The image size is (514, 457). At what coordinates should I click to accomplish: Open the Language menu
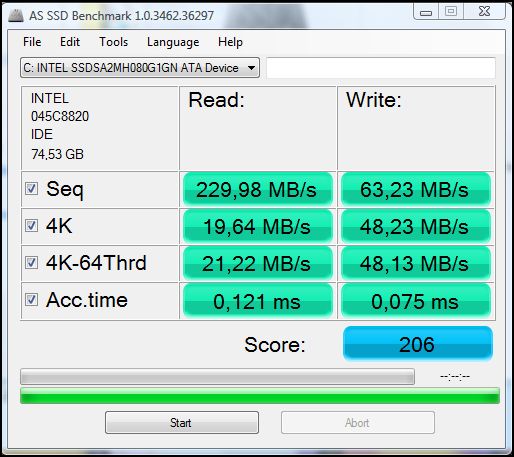[173, 42]
